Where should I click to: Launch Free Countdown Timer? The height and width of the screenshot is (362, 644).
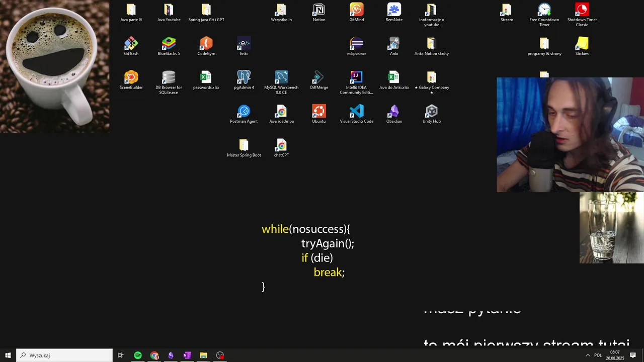click(544, 15)
